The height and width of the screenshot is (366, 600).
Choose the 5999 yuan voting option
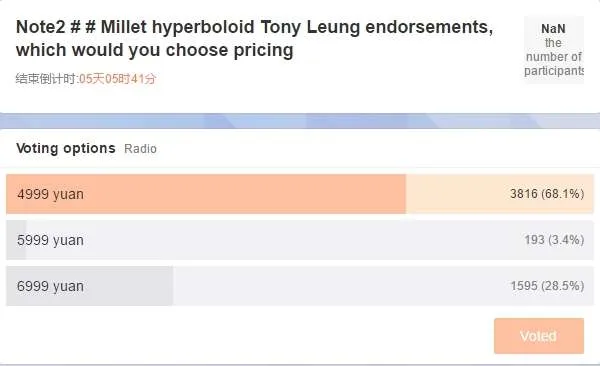click(x=300, y=240)
